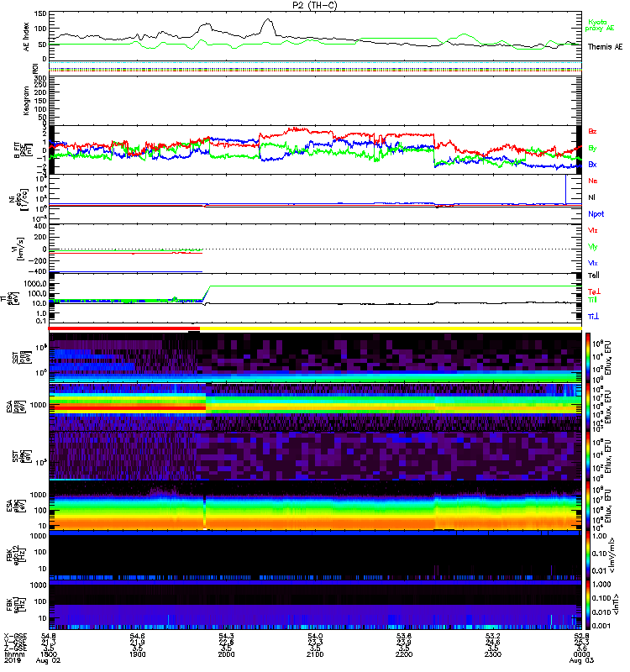Click the "Keogram" y-axis title
Image resolution: width=630 pixels, height=672 pixels.
[x=27, y=100]
